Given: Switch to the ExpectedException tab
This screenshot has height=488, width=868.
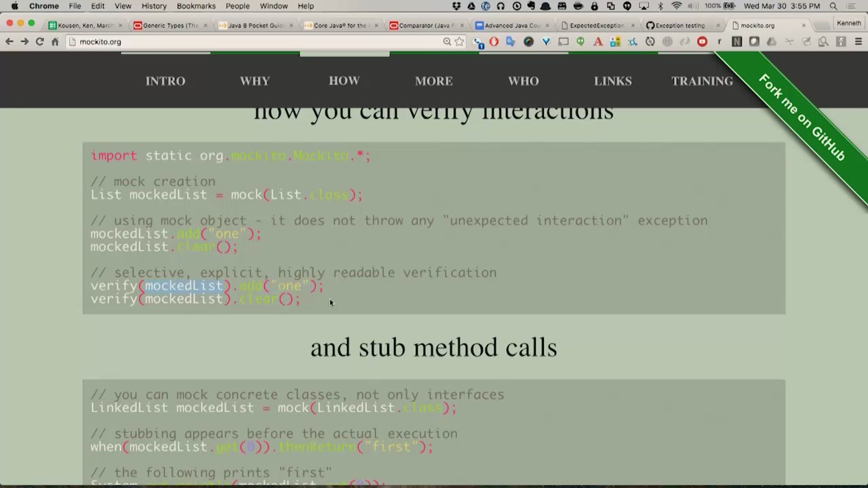Looking at the screenshot, I should 597,26.
